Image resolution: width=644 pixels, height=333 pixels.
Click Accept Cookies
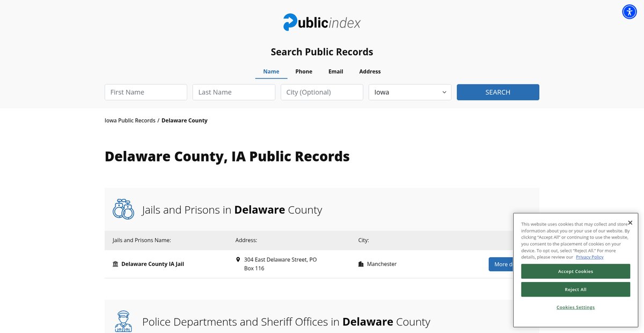(x=575, y=271)
